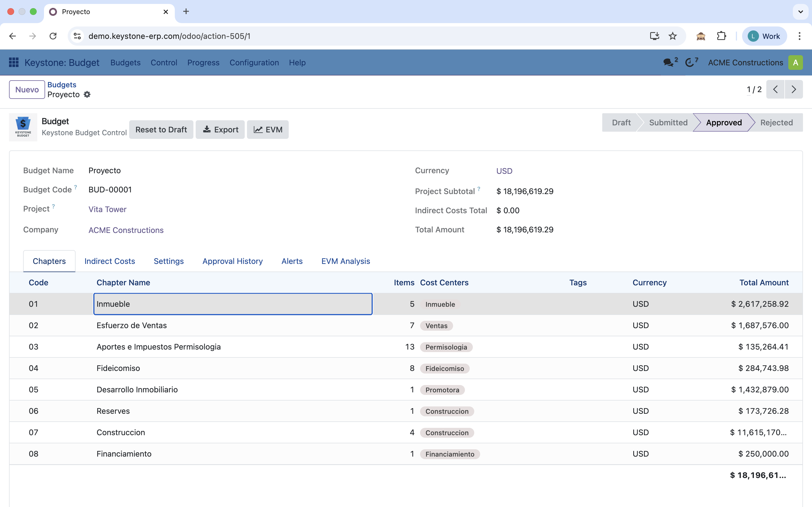Click the Reset to Draft button
This screenshot has width=812, height=507.
pyautogui.click(x=161, y=130)
